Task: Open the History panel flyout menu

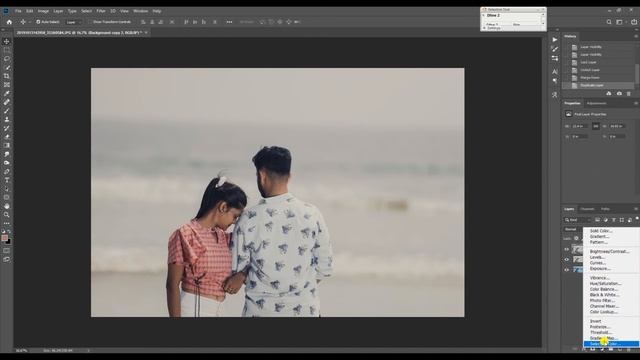Action: click(x=636, y=36)
